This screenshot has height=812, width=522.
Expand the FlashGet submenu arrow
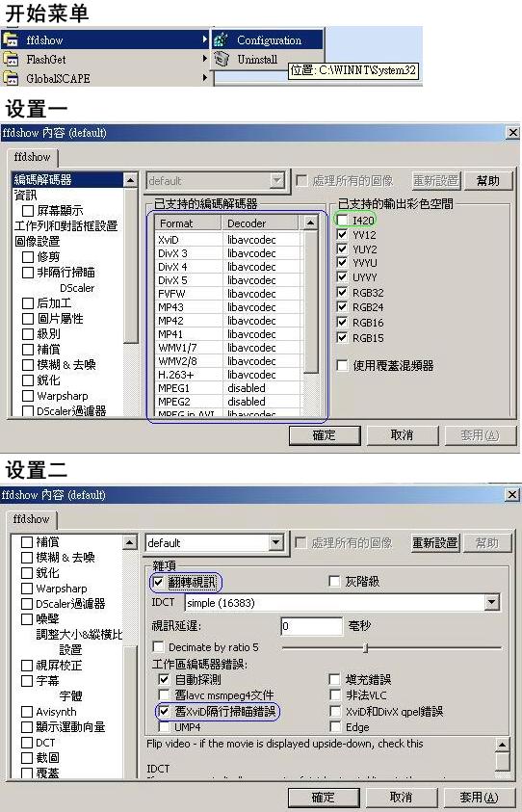(205, 59)
